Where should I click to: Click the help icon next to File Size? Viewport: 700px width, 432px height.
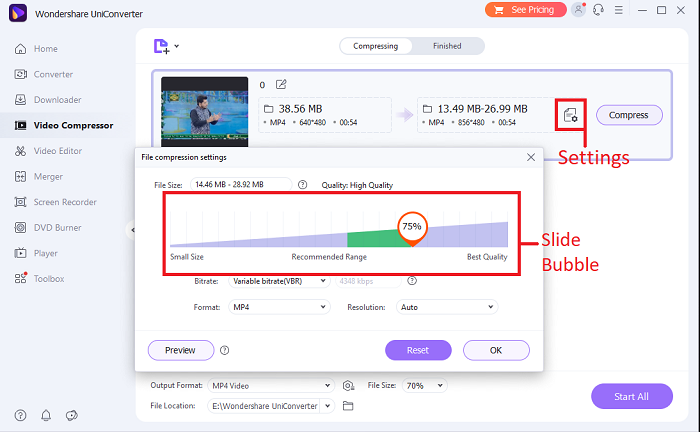[303, 184]
